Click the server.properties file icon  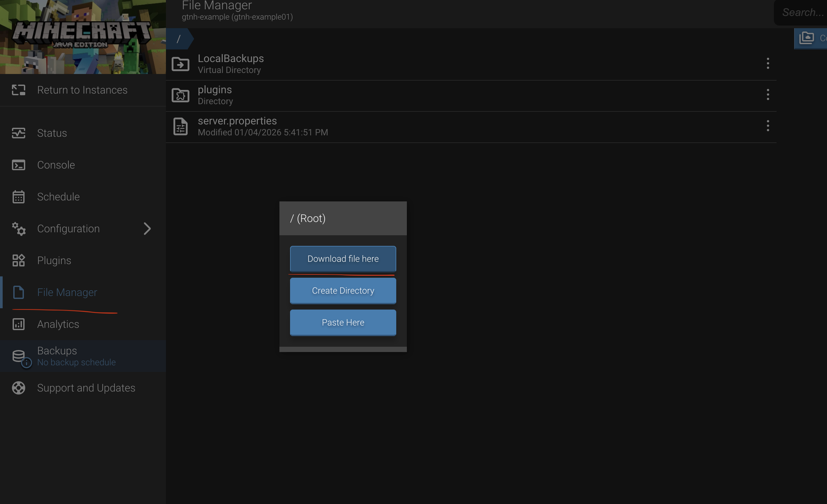click(x=181, y=126)
